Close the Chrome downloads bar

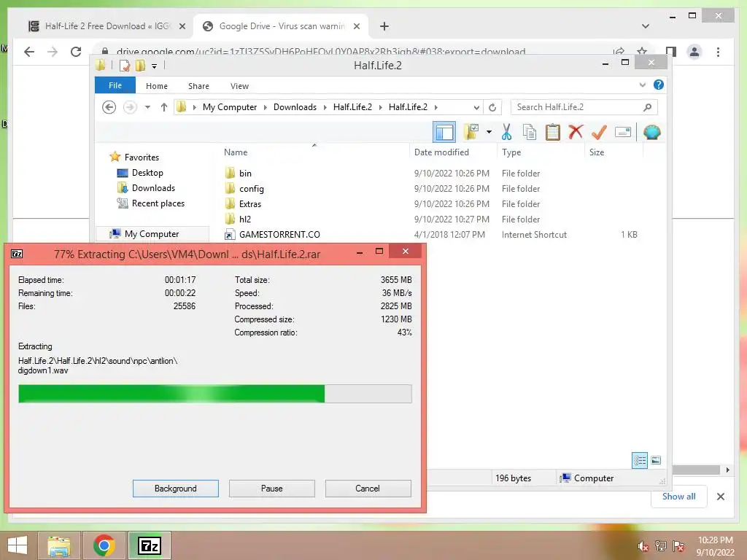click(720, 497)
